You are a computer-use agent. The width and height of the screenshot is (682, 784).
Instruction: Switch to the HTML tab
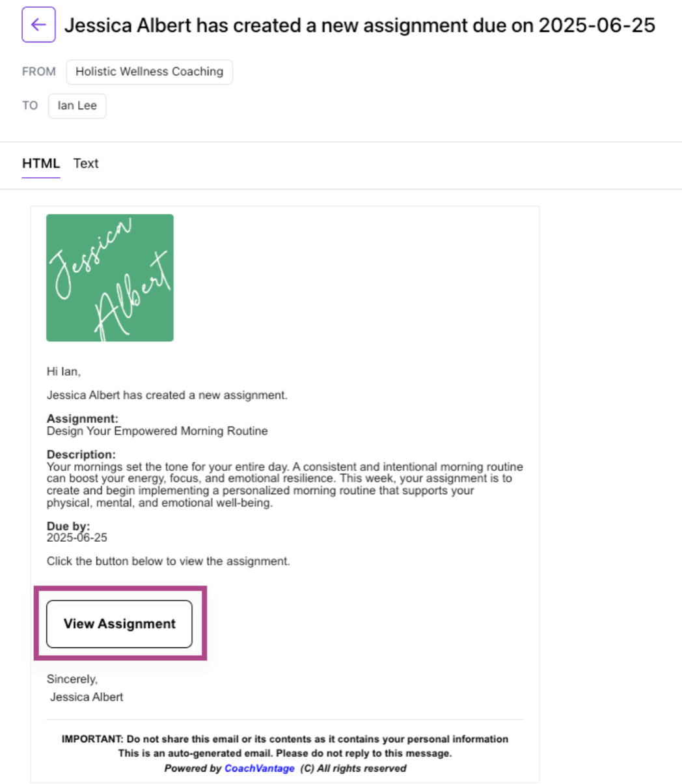pyautogui.click(x=41, y=163)
